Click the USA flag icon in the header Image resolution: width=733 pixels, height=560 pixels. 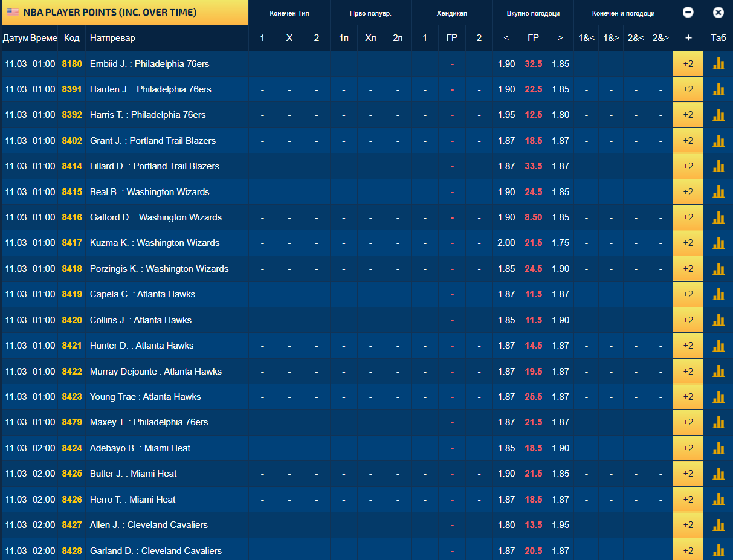[x=12, y=12]
